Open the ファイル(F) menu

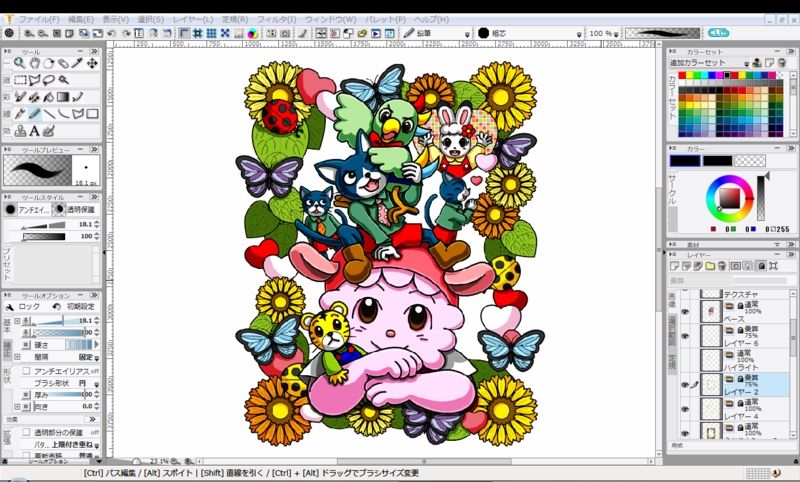(39, 19)
